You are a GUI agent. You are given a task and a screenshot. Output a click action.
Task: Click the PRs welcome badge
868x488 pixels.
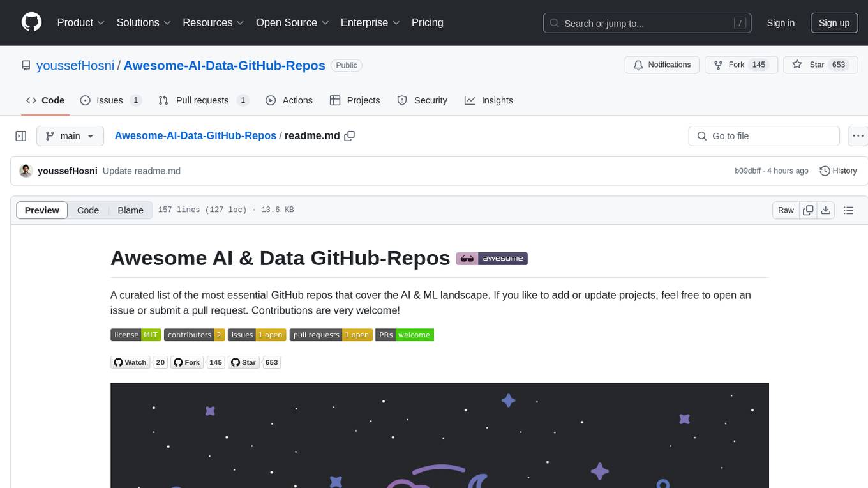(x=405, y=335)
